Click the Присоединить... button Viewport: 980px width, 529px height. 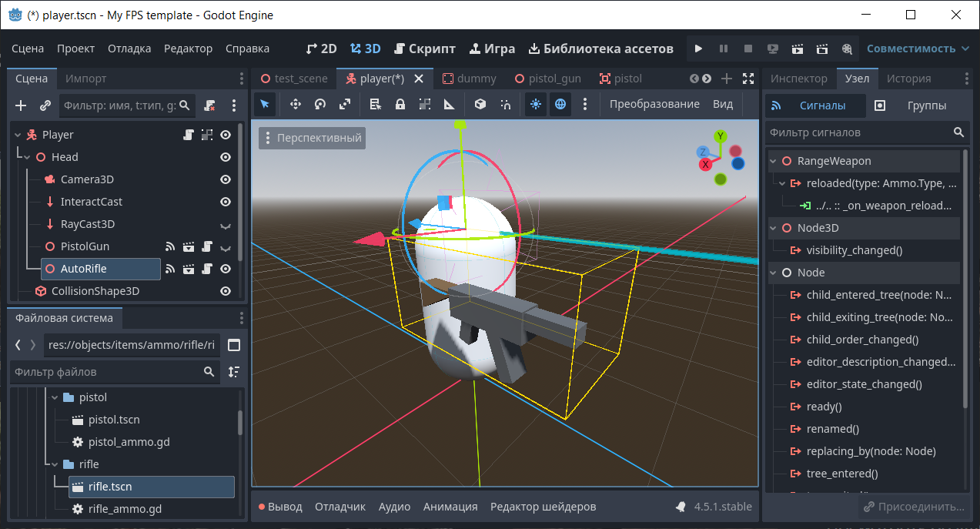click(x=913, y=507)
